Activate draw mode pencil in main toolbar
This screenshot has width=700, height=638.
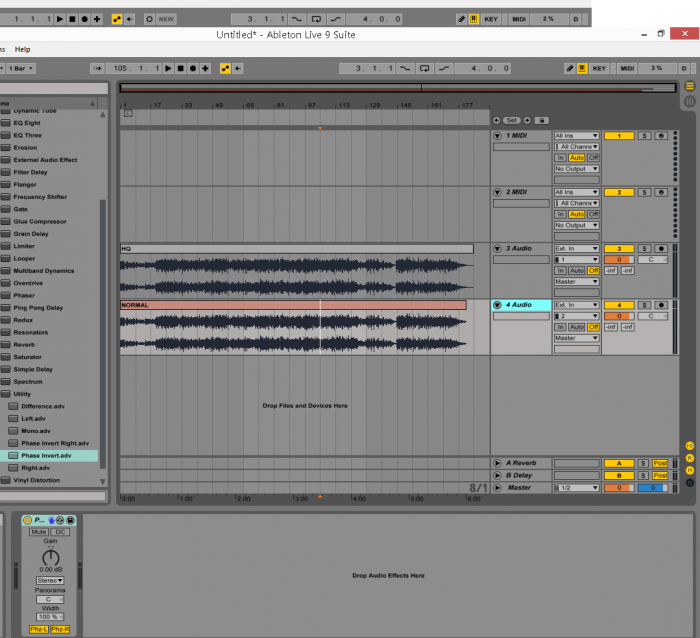570,68
